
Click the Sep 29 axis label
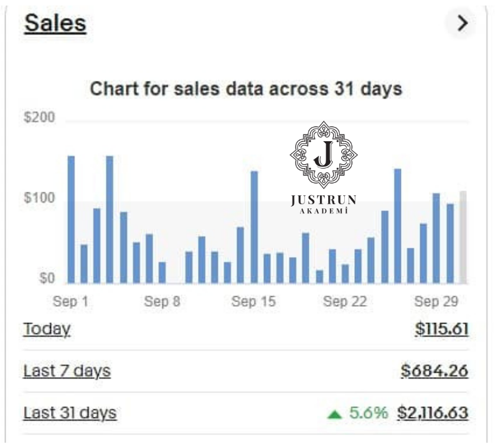click(x=436, y=302)
